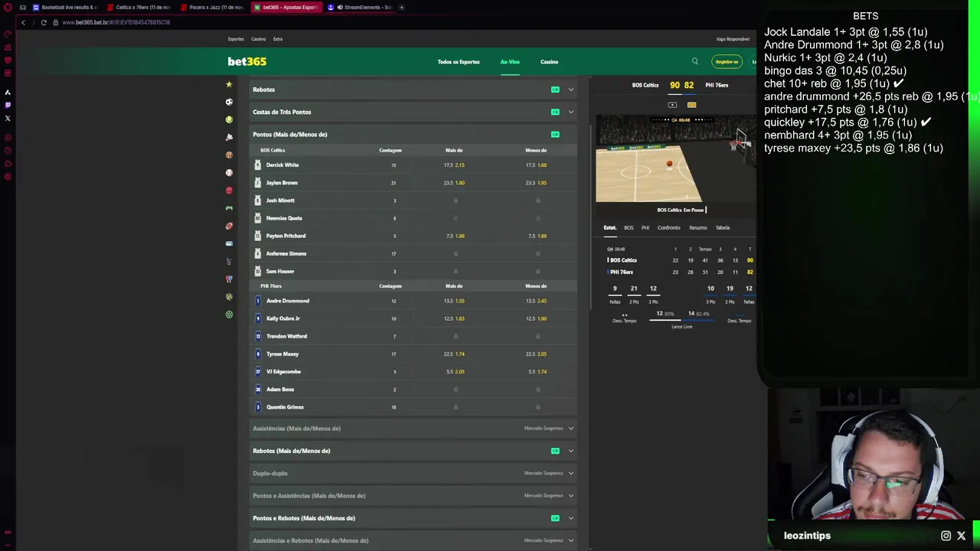Switch to match animation court icon
Viewport: 980px width, 551px height.
coord(691,105)
